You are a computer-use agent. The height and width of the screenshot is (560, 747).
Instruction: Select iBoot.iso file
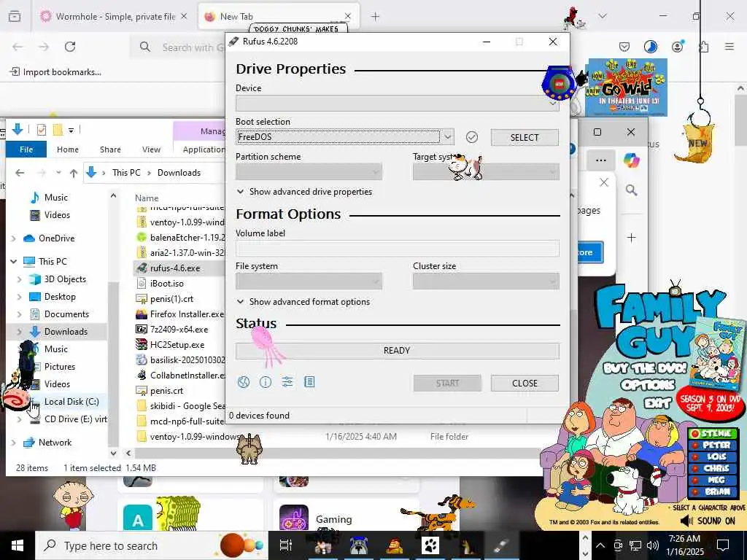click(167, 284)
